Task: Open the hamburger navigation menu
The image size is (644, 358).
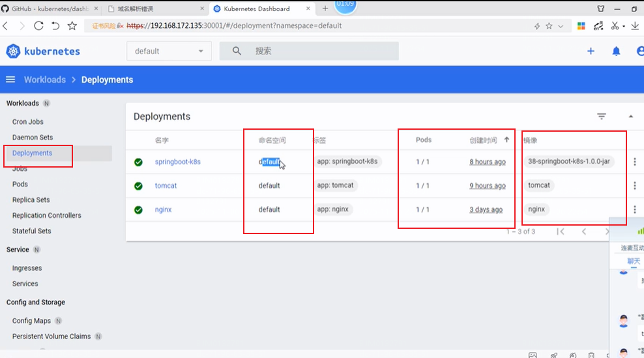Action: (x=10, y=80)
